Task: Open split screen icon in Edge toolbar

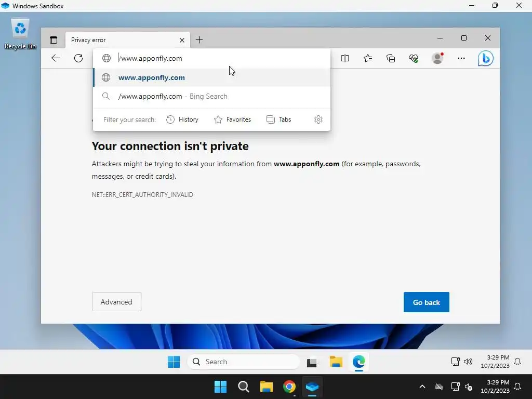Action: 345,58
